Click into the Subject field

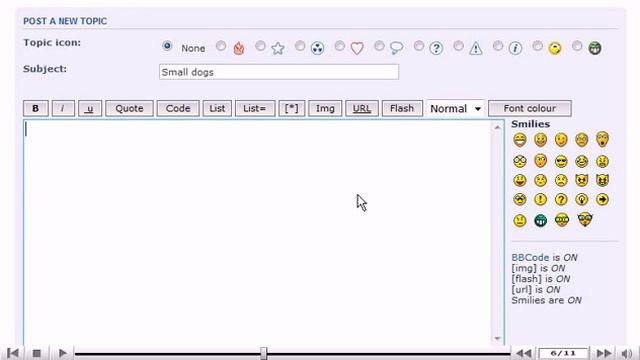click(x=279, y=72)
